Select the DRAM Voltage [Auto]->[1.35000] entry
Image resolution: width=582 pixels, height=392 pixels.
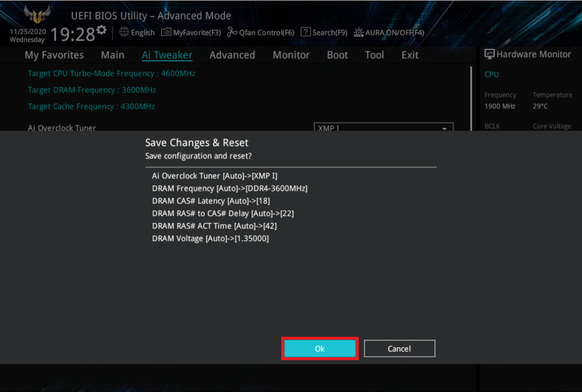210,239
